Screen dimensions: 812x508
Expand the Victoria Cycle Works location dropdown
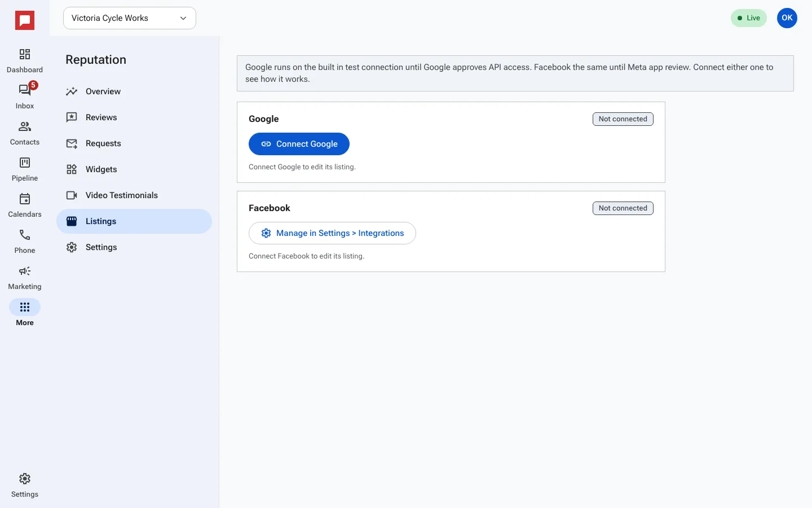[130, 18]
